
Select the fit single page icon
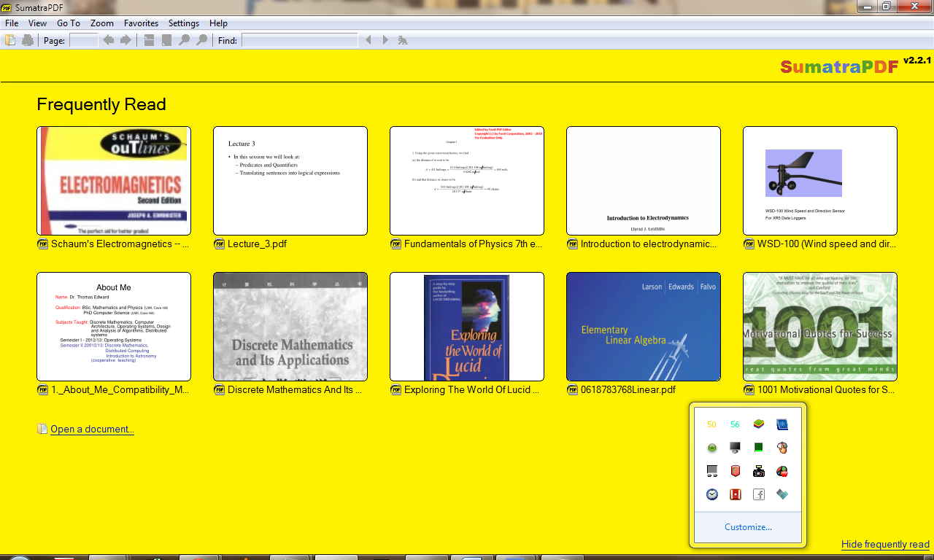(x=167, y=40)
